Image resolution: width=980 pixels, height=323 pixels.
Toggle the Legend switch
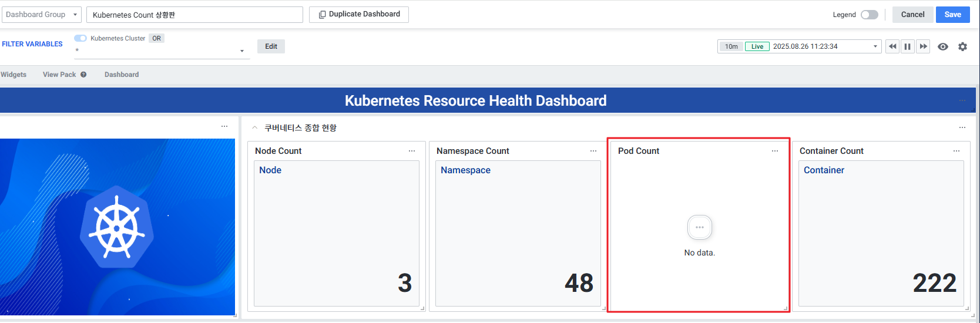[869, 15]
